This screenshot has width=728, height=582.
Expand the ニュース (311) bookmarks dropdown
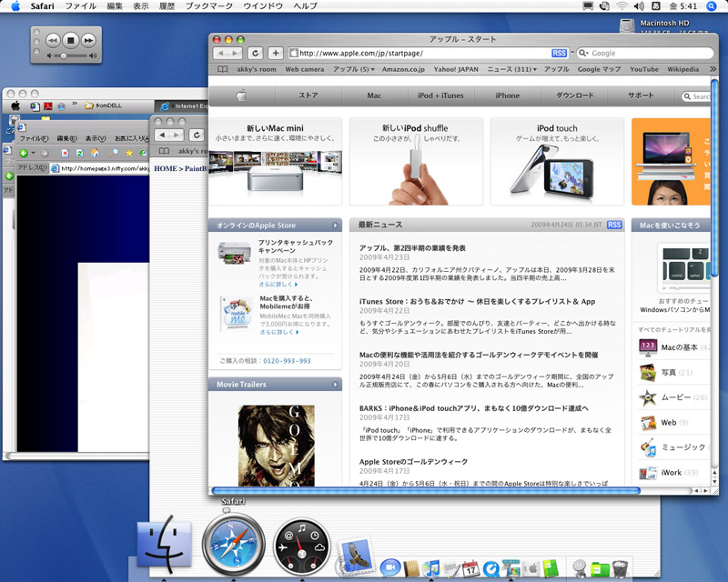pyautogui.click(x=510, y=66)
